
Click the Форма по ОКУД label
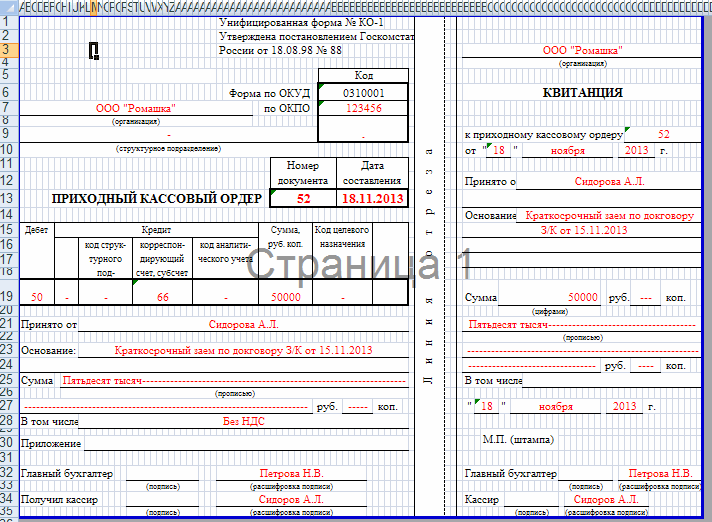click(269, 94)
